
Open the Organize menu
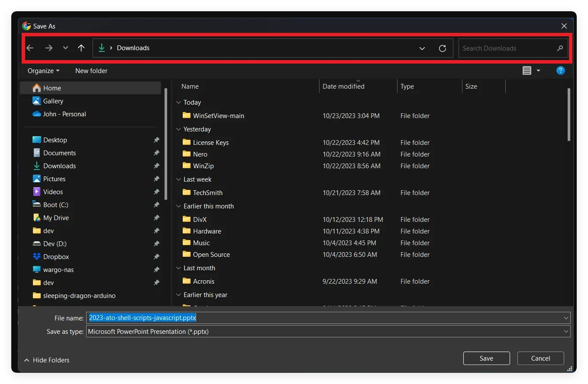coord(42,70)
